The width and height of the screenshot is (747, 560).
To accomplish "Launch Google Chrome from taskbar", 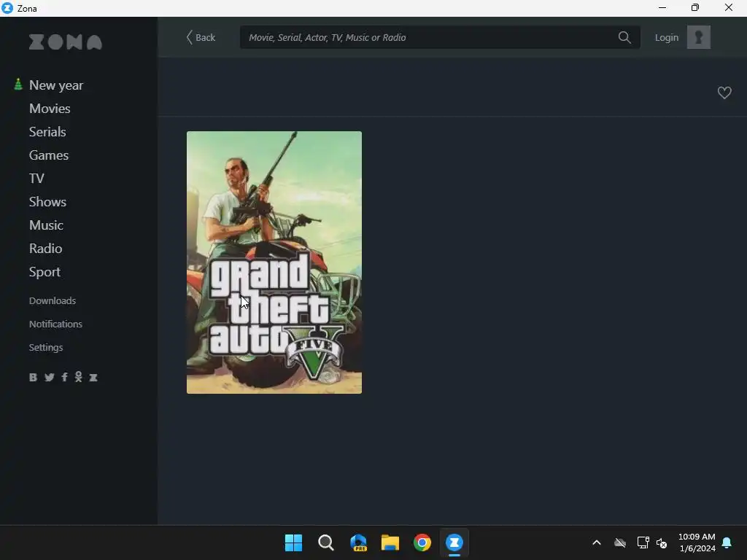I will 422,542.
